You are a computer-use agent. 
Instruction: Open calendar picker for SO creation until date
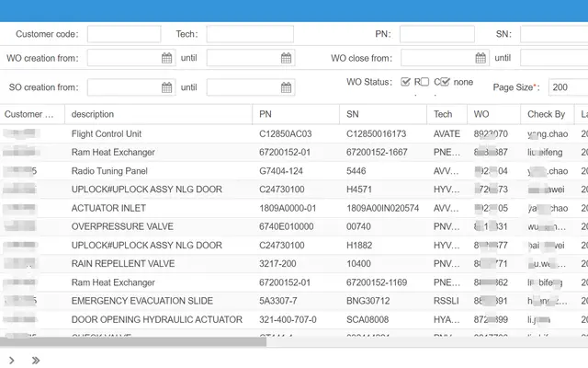tap(286, 87)
